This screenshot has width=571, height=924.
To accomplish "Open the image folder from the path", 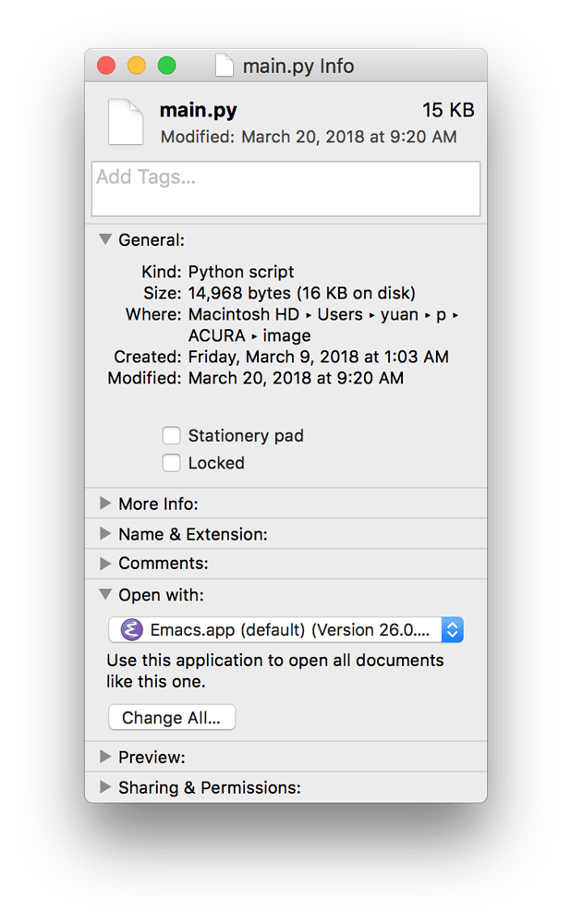I will pos(285,335).
